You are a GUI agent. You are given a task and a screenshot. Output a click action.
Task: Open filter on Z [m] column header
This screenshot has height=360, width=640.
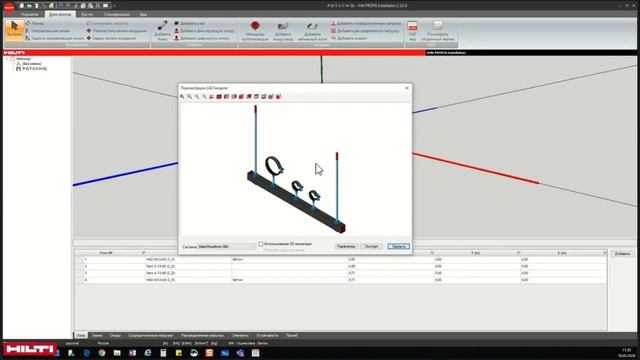pyautogui.click(x=604, y=253)
